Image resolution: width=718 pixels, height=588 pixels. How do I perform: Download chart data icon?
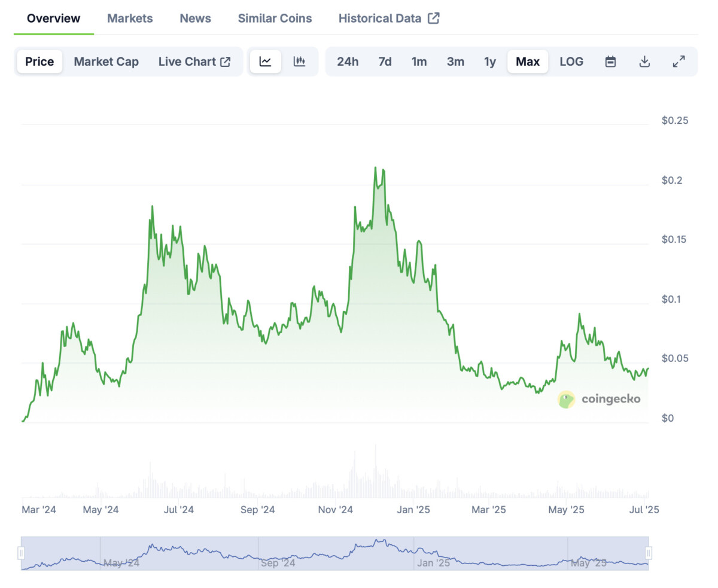tap(644, 62)
